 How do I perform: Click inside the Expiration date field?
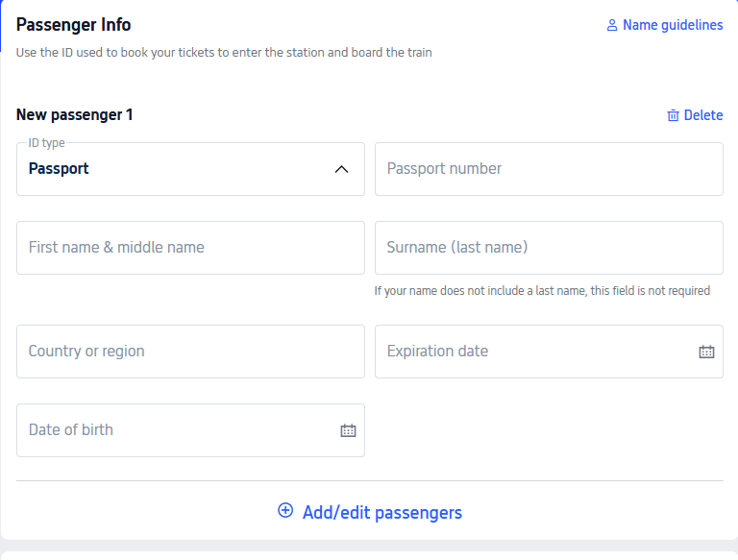pyautogui.click(x=533, y=352)
